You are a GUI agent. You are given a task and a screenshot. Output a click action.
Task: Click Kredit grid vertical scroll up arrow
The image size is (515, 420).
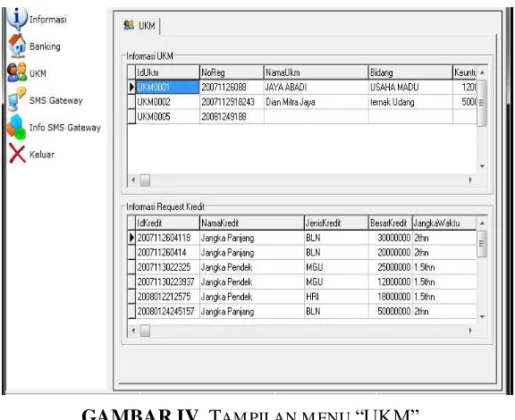482,223
